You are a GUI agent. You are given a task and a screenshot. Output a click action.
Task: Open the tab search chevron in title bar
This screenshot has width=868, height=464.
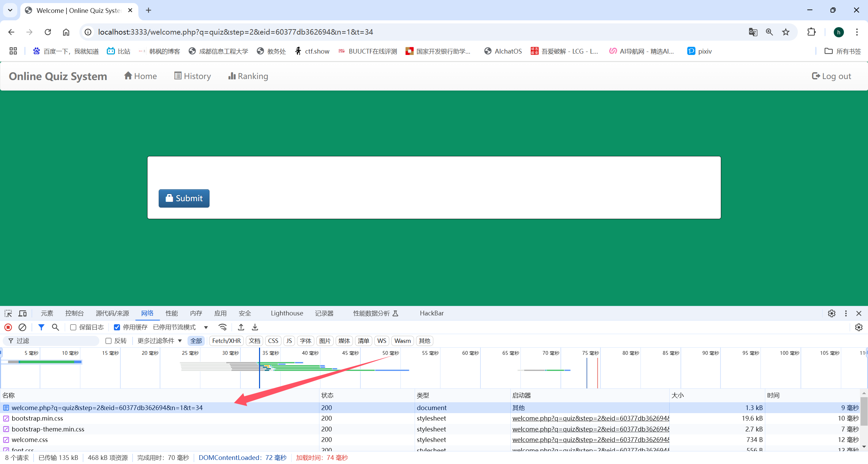10,10
